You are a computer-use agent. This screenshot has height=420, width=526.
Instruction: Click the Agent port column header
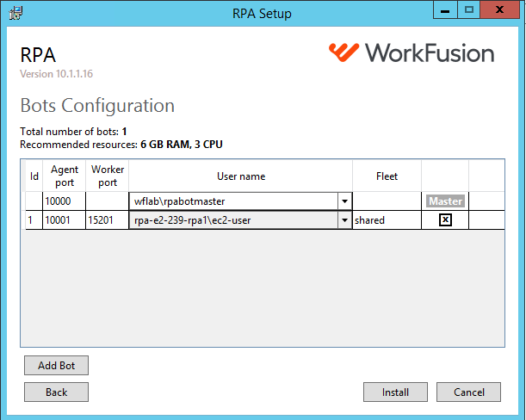(64, 176)
